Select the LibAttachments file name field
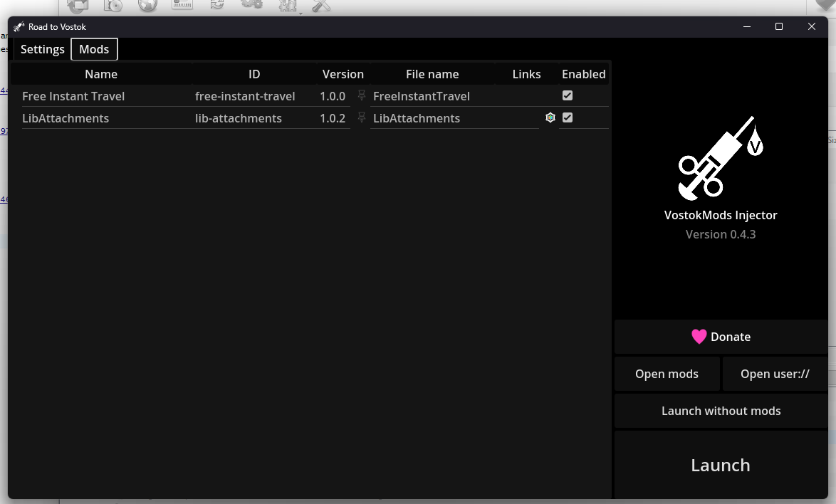The width and height of the screenshot is (836, 504). pyautogui.click(x=454, y=118)
